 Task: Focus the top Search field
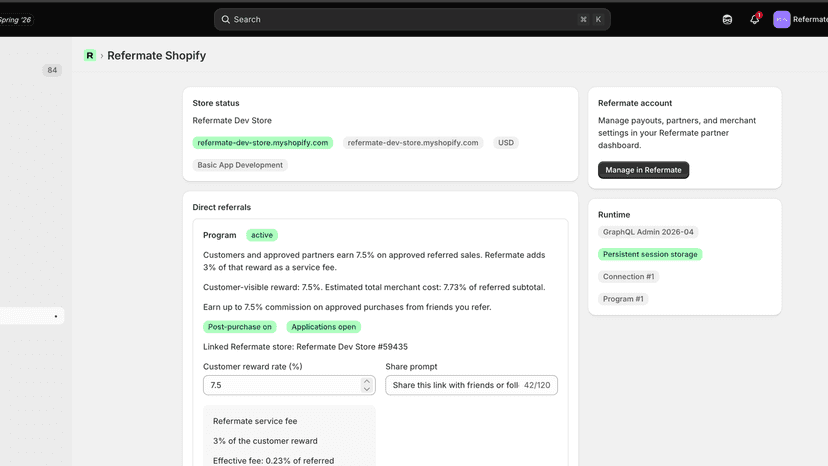pos(412,20)
